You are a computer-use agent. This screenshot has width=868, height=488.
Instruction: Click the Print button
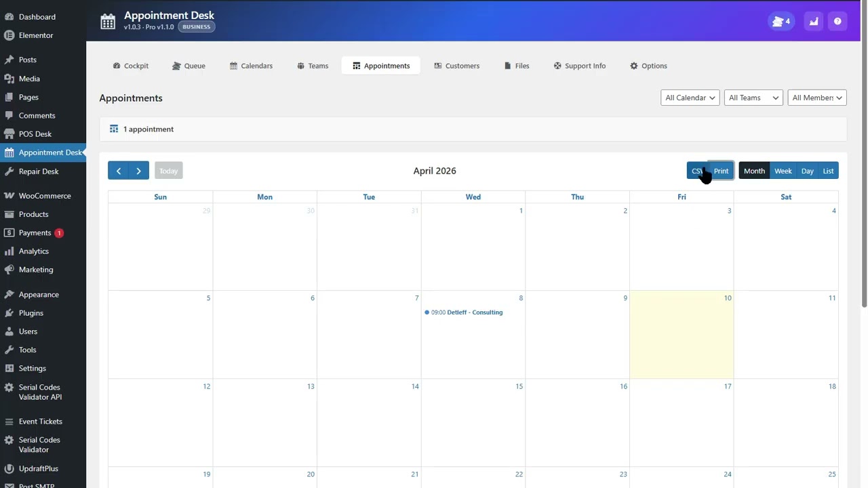tap(721, 171)
